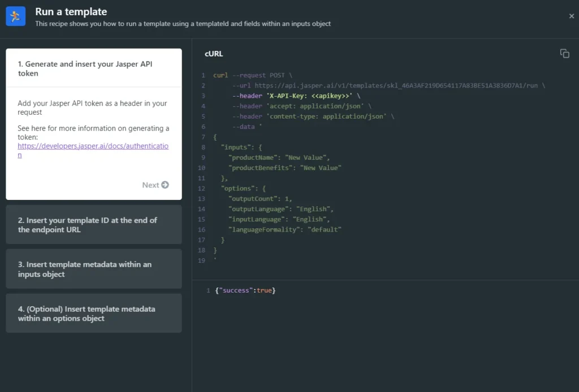Open the developers.jasper.ai authentication link
This screenshot has width=579, height=392.
(93, 150)
